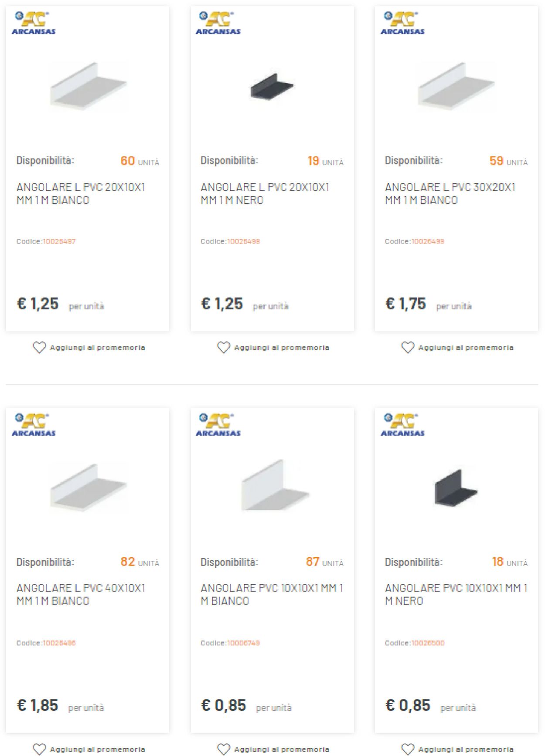This screenshot has height=756, width=545.
Task: Open ANGOLARE L PVC 30X20X1 MM 1 M BIANCO title
Action: tap(450, 193)
